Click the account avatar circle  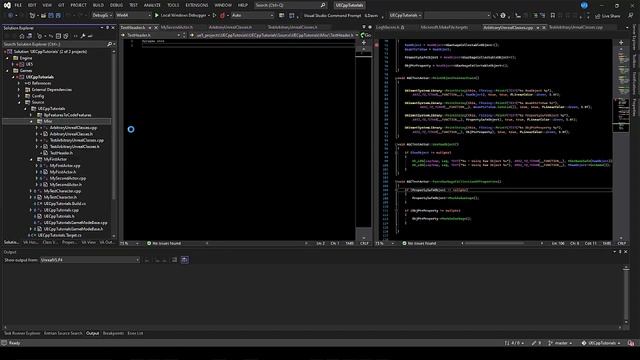[584, 5]
